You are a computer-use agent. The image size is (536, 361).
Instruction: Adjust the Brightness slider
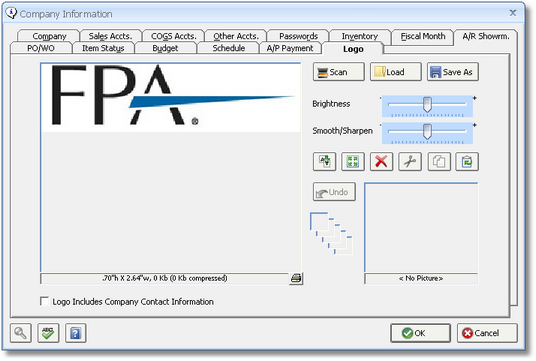[427, 106]
